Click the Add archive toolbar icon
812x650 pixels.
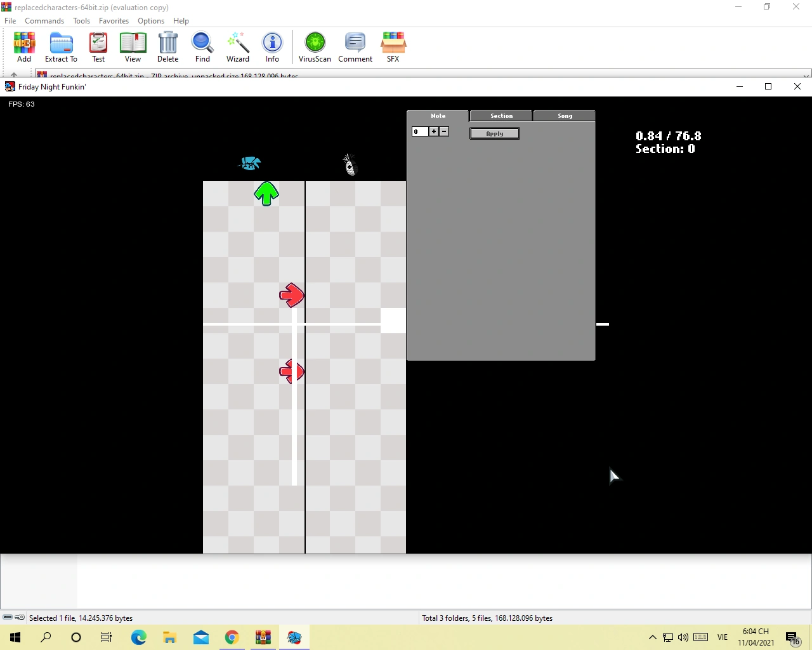(x=24, y=48)
